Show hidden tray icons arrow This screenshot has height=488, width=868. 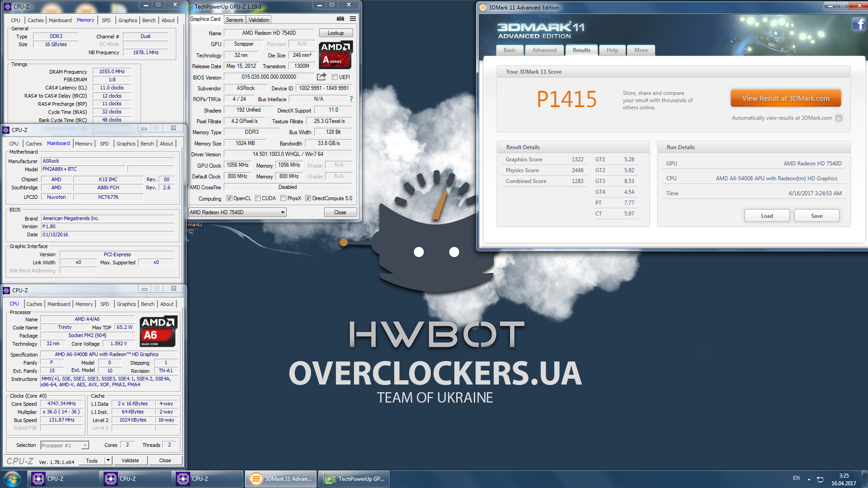pyautogui.click(x=809, y=479)
